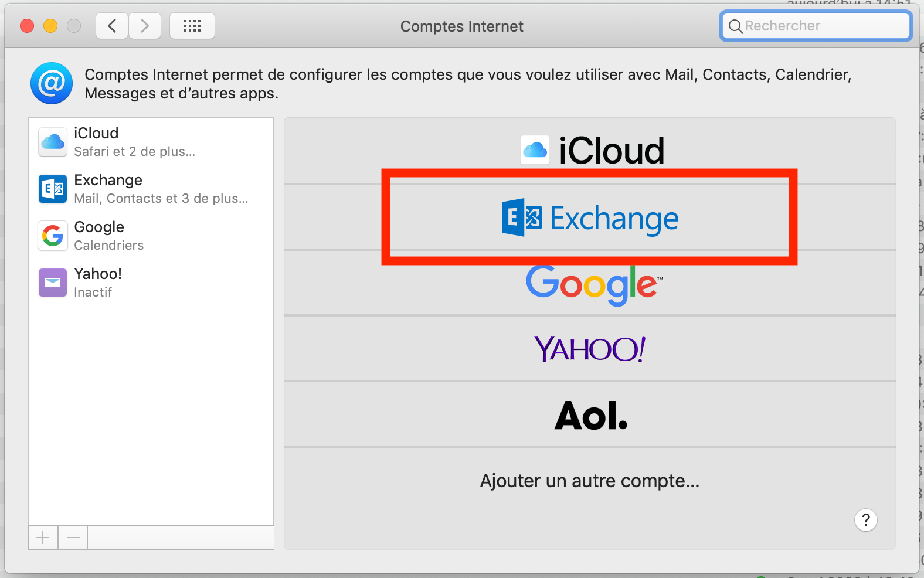
Task: Choose Aol. as the account type
Action: pyautogui.click(x=591, y=415)
